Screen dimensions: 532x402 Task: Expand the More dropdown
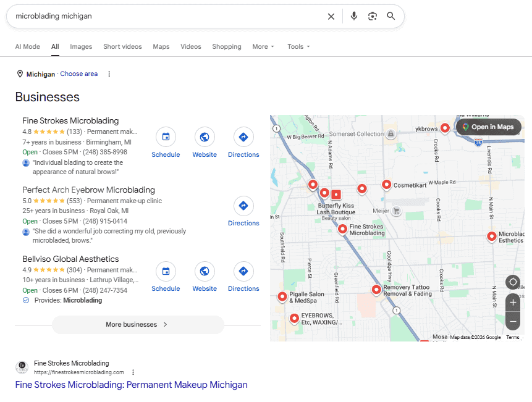263,46
